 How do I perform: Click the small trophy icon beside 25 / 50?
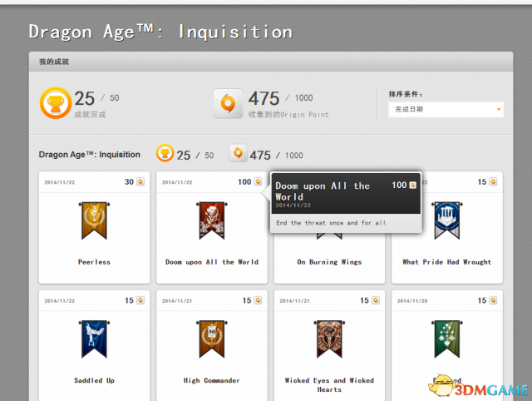click(x=165, y=153)
